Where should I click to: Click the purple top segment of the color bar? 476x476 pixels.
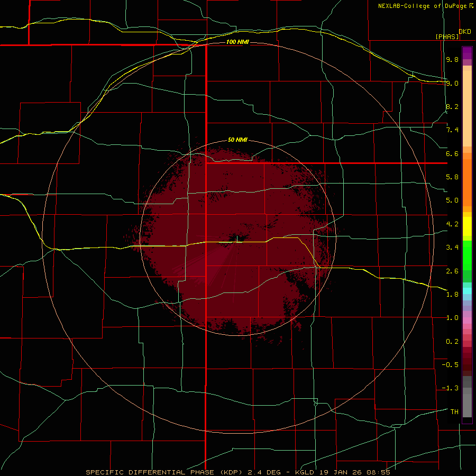(x=467, y=53)
